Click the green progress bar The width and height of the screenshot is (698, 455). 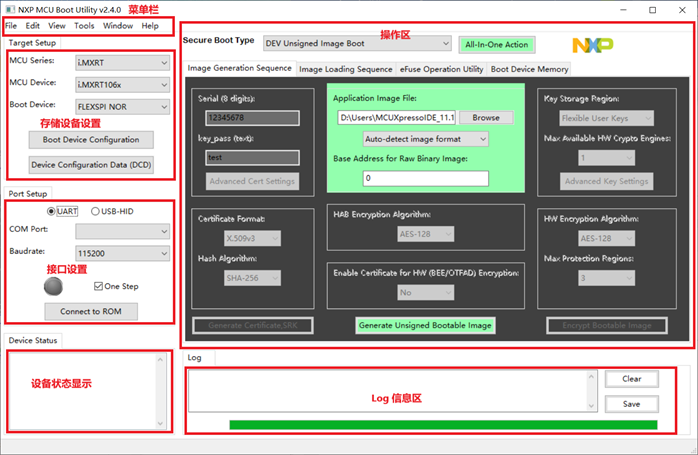pos(443,425)
